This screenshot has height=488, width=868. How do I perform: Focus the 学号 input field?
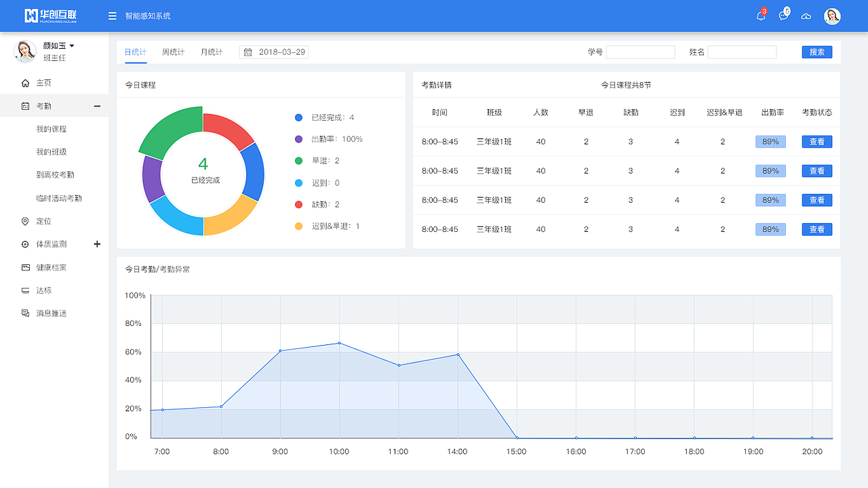(x=641, y=52)
